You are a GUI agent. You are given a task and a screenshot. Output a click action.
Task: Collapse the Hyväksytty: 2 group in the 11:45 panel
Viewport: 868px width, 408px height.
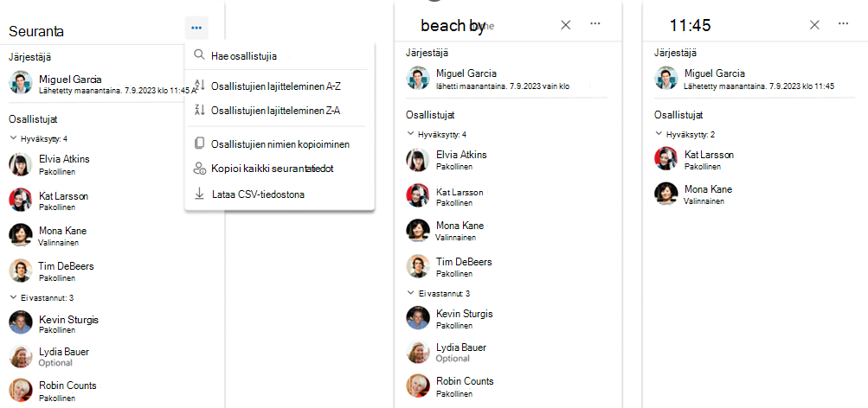point(659,134)
